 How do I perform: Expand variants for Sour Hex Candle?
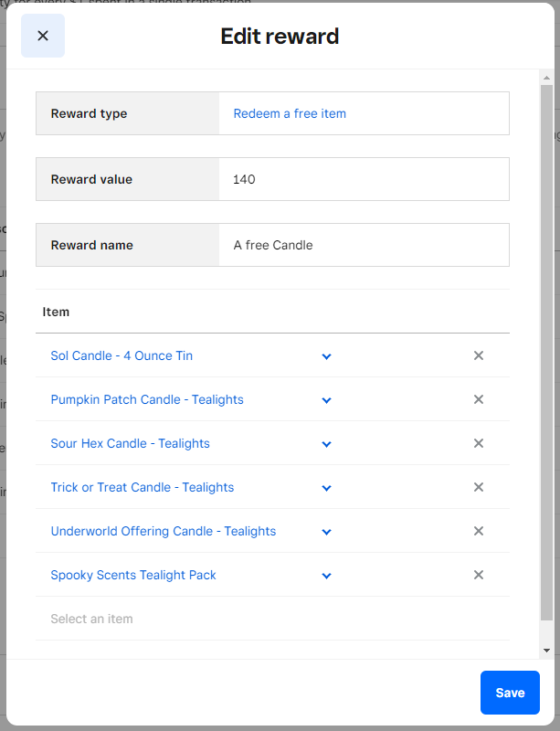(326, 444)
